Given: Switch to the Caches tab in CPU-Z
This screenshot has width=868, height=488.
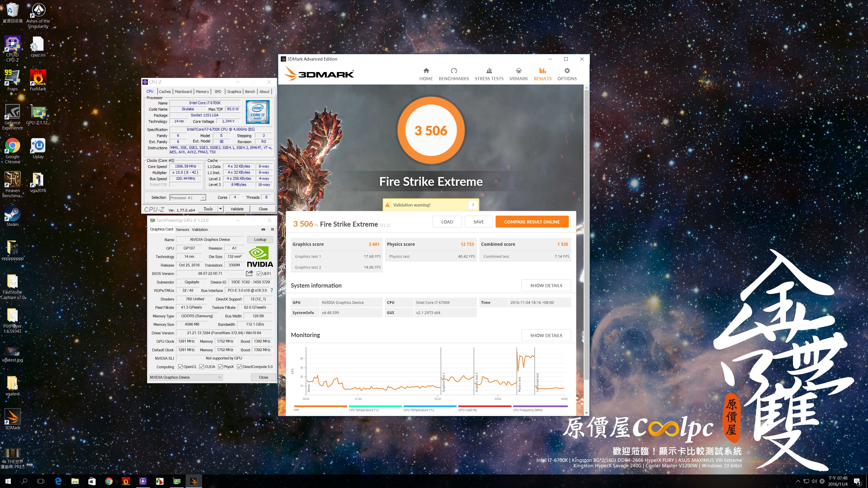Looking at the screenshot, I should (165, 91).
